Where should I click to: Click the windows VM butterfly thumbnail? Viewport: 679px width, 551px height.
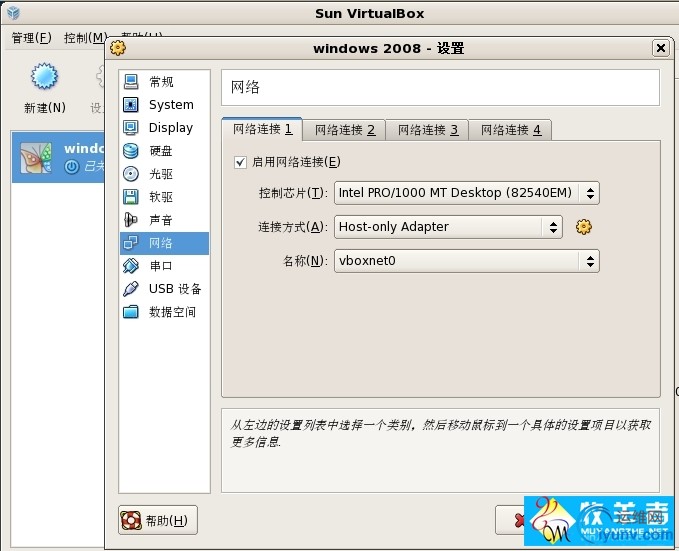click(37, 158)
